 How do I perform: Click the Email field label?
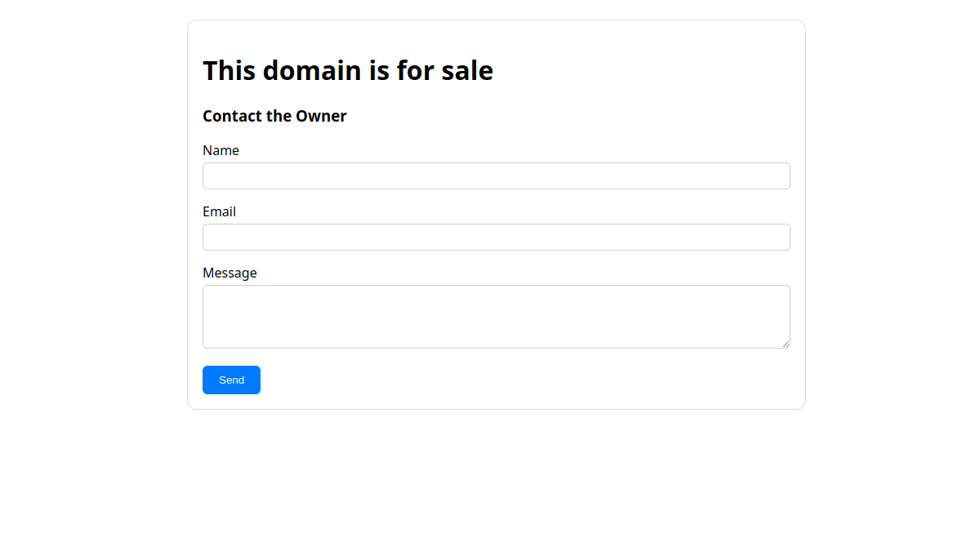219,211
